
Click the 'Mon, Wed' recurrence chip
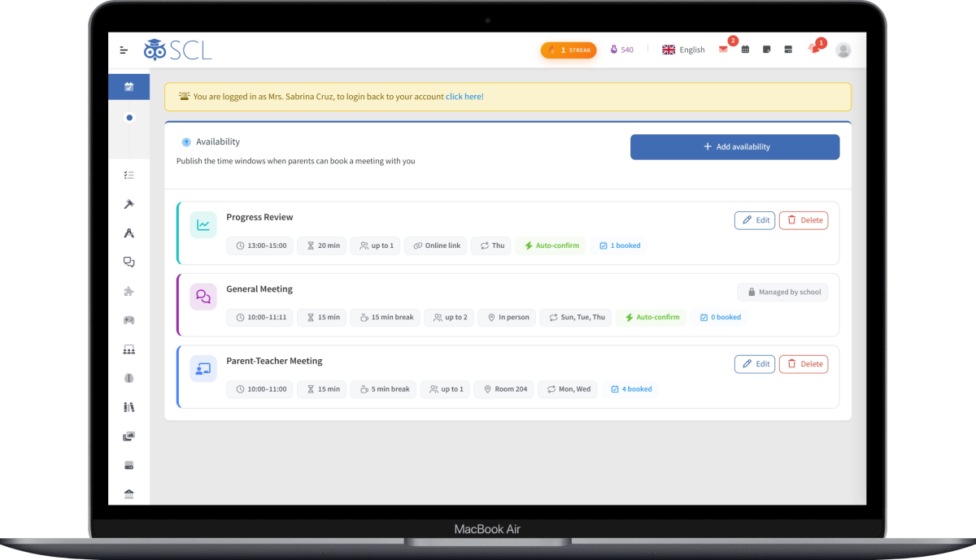point(568,389)
